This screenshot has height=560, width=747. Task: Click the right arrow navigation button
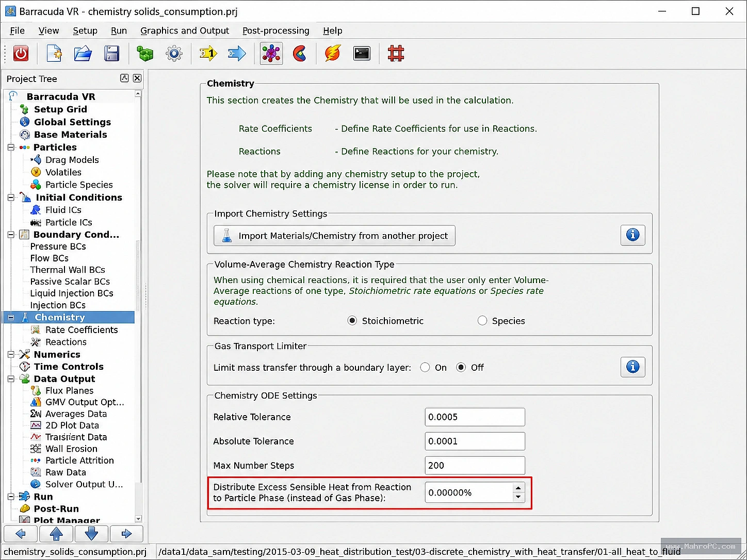coord(126,534)
